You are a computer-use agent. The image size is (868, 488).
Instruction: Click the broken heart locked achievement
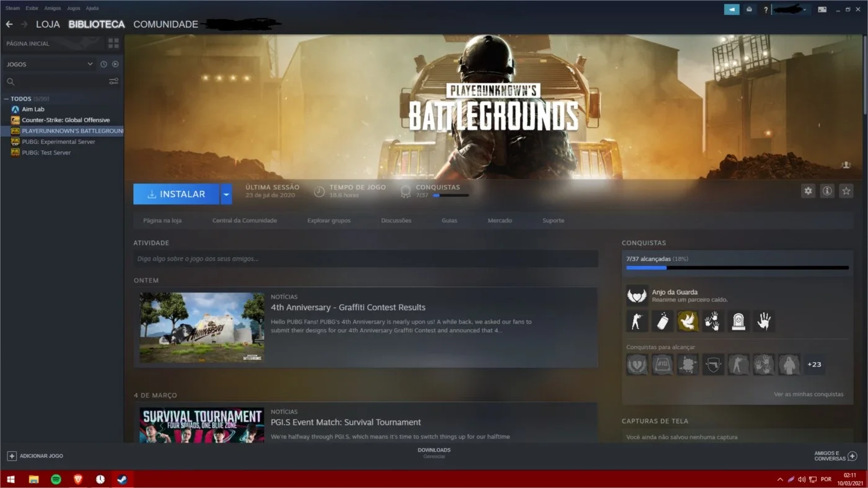[637, 365]
